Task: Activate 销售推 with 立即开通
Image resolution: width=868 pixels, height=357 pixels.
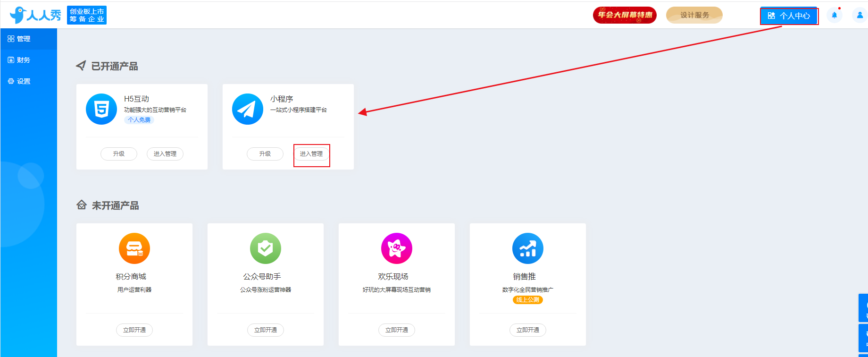Action: point(528,330)
